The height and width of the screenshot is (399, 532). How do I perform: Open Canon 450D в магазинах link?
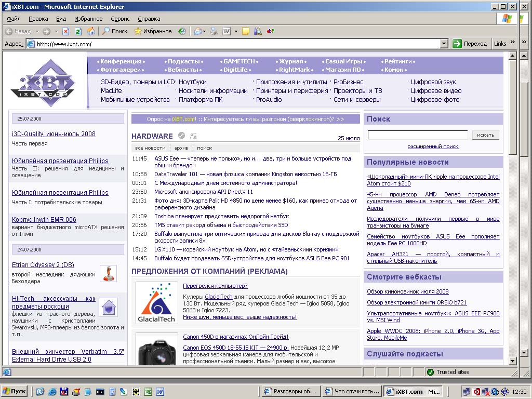tap(236, 337)
